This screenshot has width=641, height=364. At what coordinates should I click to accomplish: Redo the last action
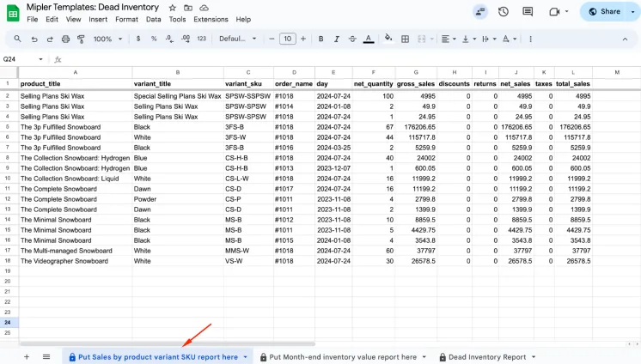(50, 39)
